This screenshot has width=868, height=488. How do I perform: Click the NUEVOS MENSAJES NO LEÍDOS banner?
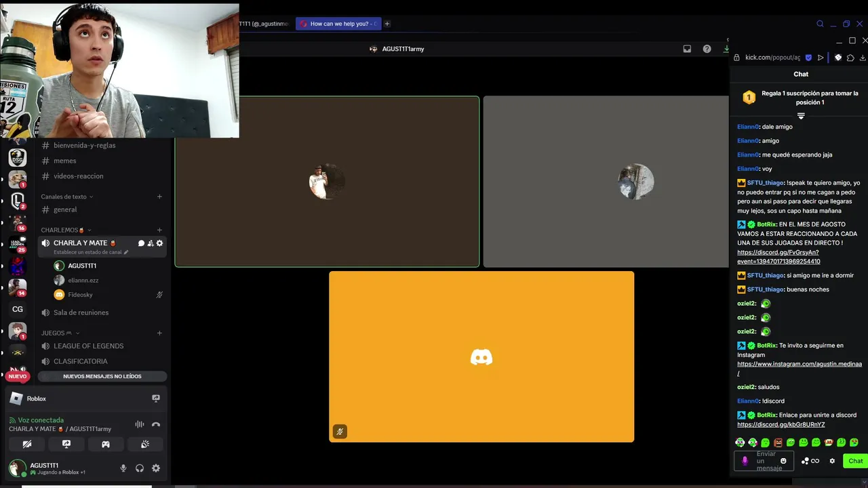tap(102, 376)
